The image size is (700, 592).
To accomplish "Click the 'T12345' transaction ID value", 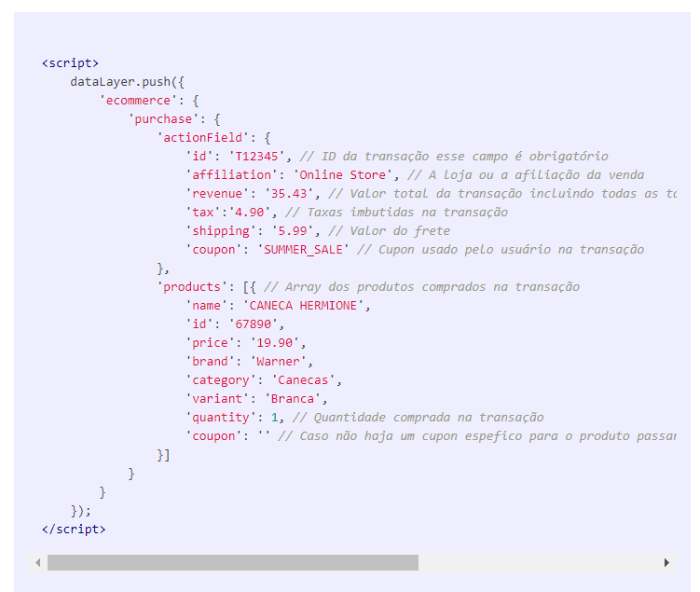I will pos(260,157).
